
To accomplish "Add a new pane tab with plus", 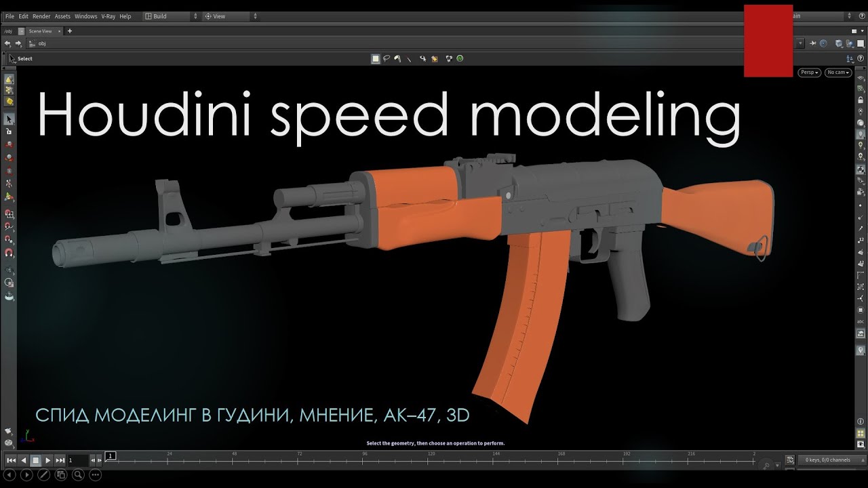I will (70, 31).
